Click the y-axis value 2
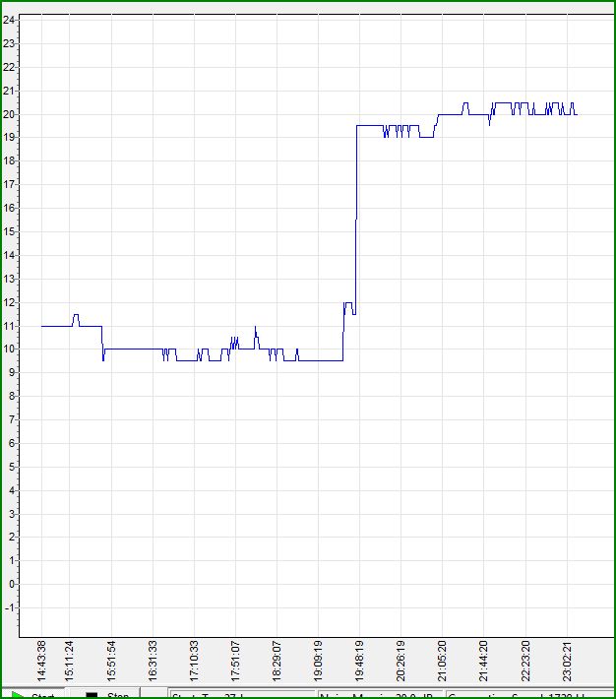 (x=12, y=538)
